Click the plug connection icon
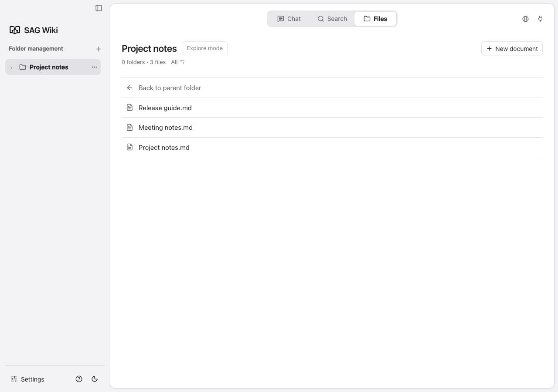558x392 pixels. tap(540, 19)
